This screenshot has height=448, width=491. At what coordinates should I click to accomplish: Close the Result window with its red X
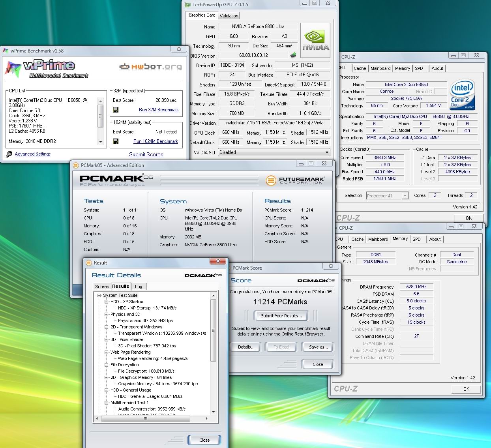(x=218, y=261)
